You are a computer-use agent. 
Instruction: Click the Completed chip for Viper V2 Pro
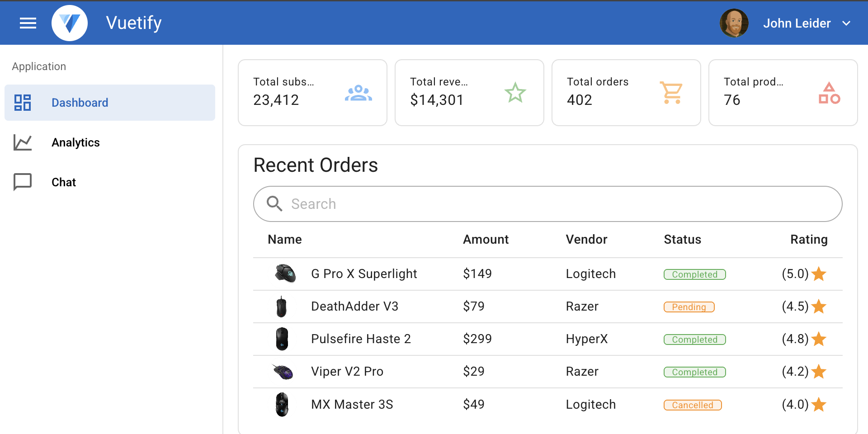tap(695, 372)
